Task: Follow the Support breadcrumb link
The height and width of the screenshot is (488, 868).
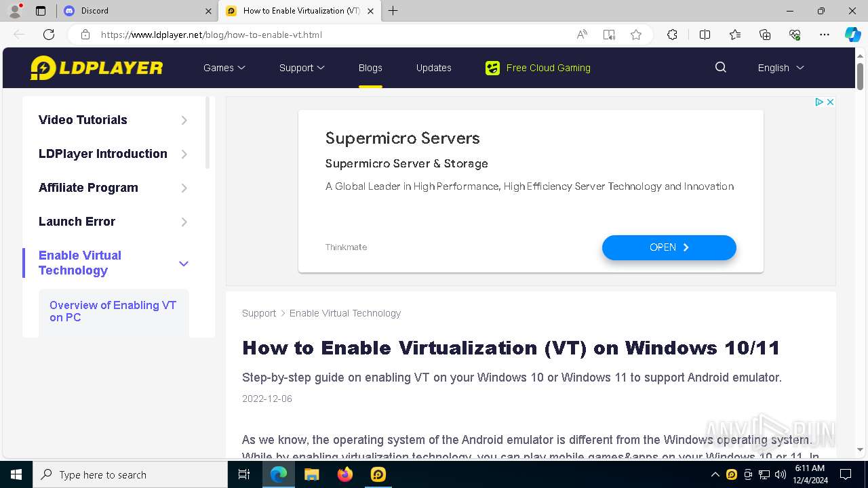Action: pyautogui.click(x=259, y=313)
